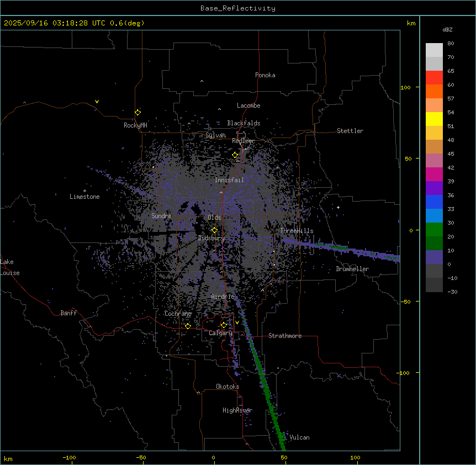Click the Lake Louise label
The image size is (476, 465).
pyautogui.click(x=10, y=267)
